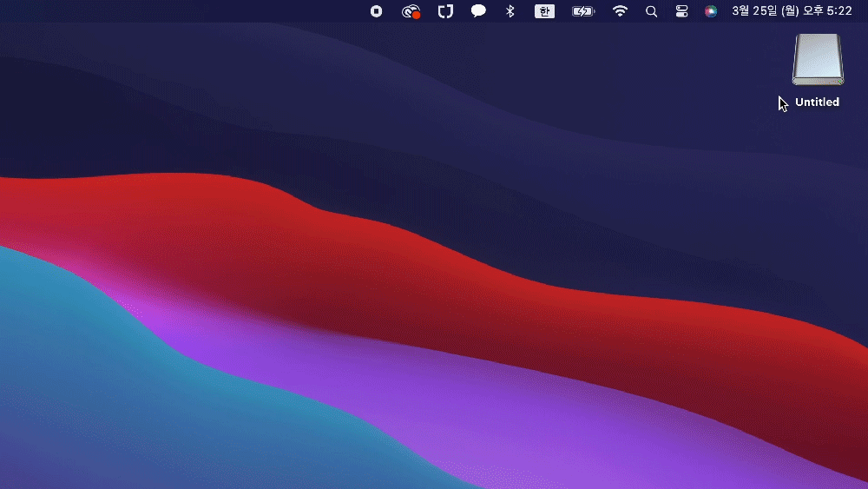Open the Creative Cloud menu bar icon
The width and height of the screenshot is (868, 489).
pyautogui.click(x=410, y=10)
